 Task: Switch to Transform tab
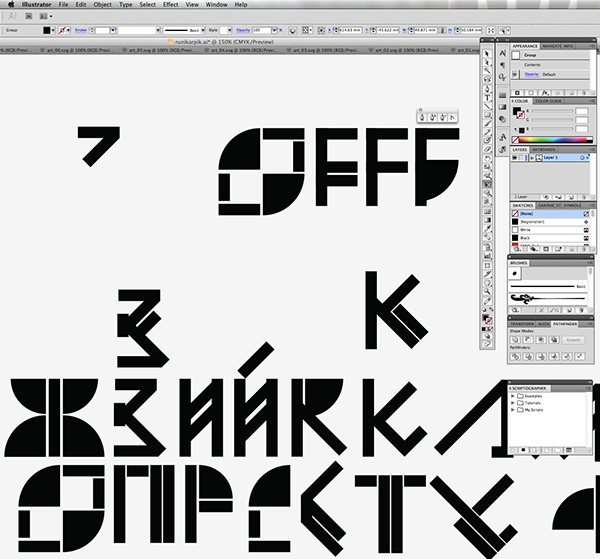pyautogui.click(x=522, y=324)
